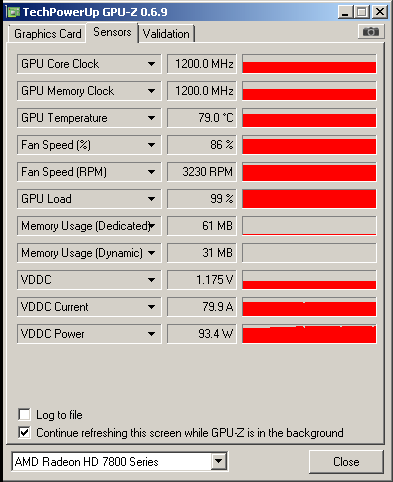Click the GPU Load red graph bar

[309, 199]
